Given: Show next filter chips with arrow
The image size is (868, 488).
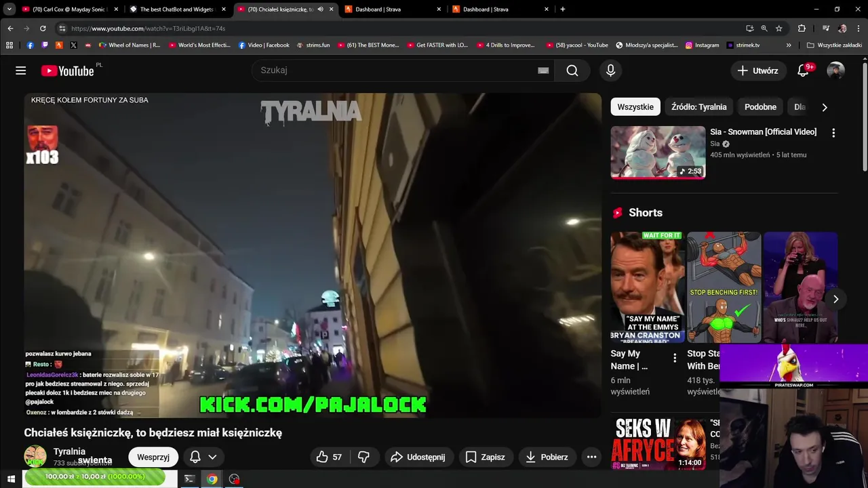Looking at the screenshot, I should point(825,107).
